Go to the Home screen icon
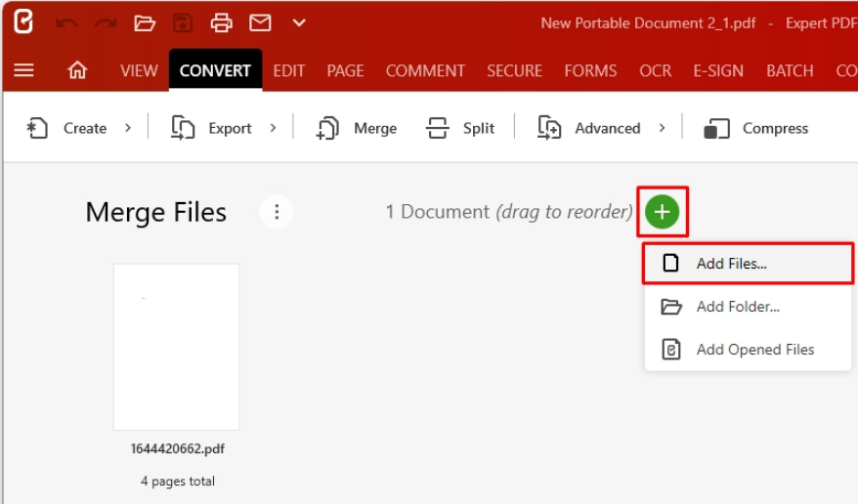The width and height of the screenshot is (858, 504). point(77,70)
